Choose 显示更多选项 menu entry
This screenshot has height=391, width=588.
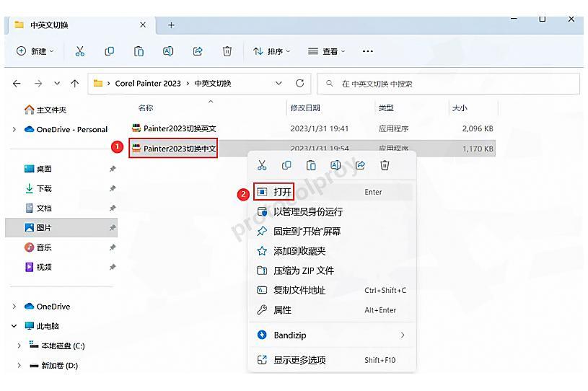[x=333, y=360]
